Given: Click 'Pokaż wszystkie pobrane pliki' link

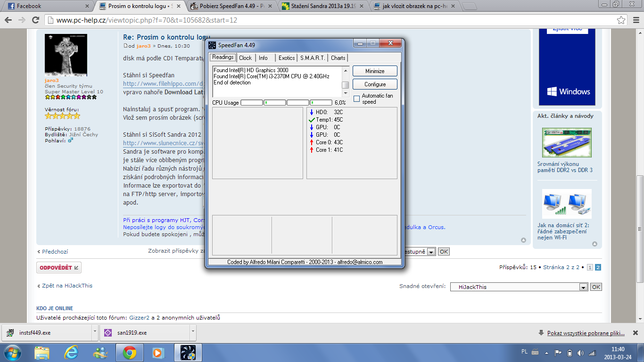Looking at the screenshot, I should coord(586,333).
